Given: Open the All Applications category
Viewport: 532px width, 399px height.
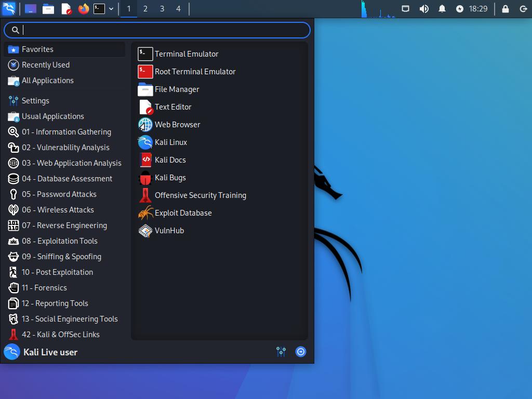Looking at the screenshot, I should 65,81.
